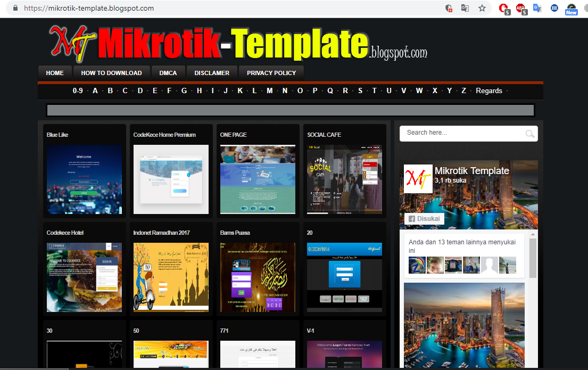The height and width of the screenshot is (370, 588).
Task: Open the DMCA tab
Action: click(x=168, y=73)
